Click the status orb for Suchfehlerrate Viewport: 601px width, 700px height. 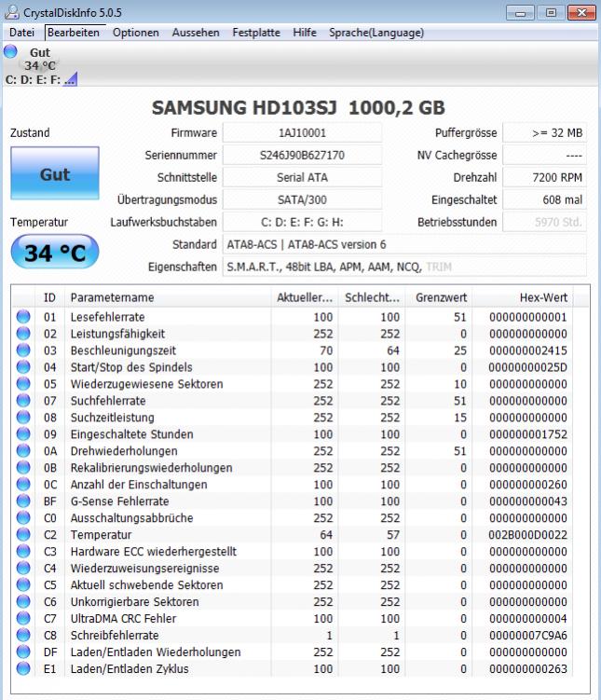[23, 401]
